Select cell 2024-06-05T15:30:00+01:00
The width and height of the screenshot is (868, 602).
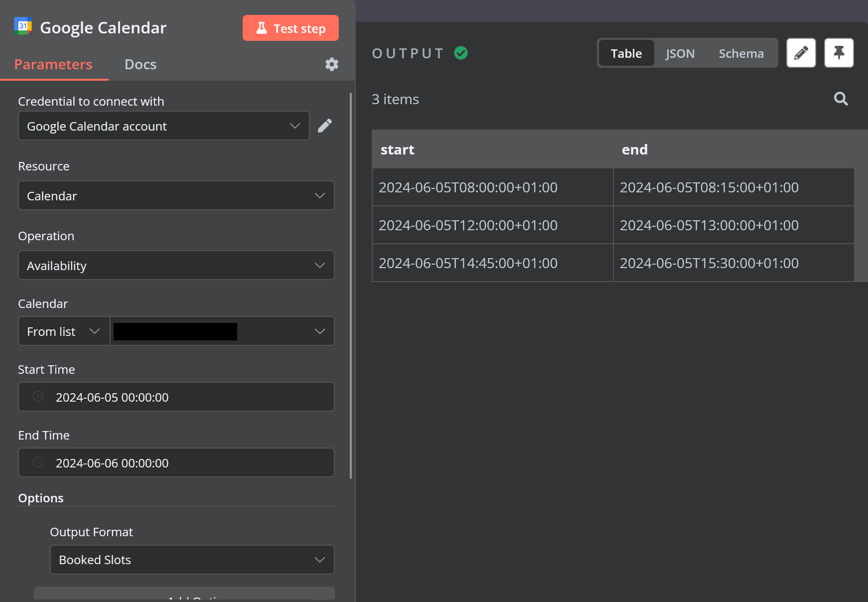[734, 263]
